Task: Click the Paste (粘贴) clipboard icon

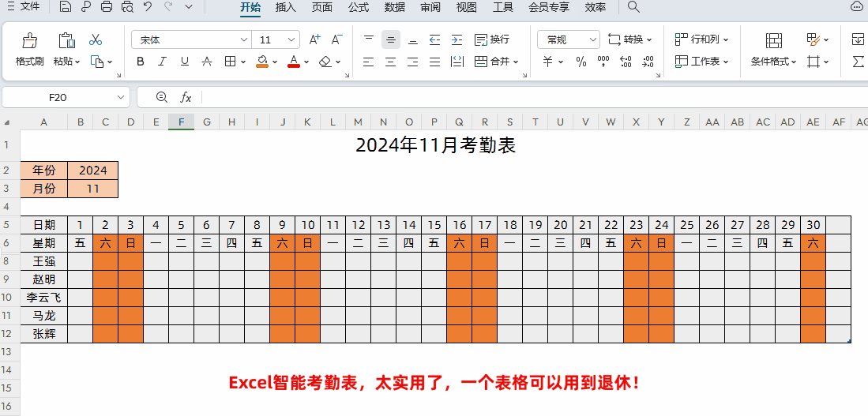Action: coord(66,40)
